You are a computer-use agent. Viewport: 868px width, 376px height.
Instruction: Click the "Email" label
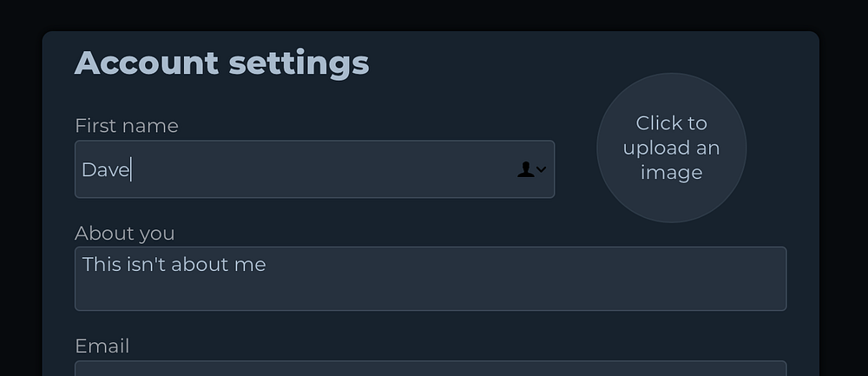pos(102,346)
